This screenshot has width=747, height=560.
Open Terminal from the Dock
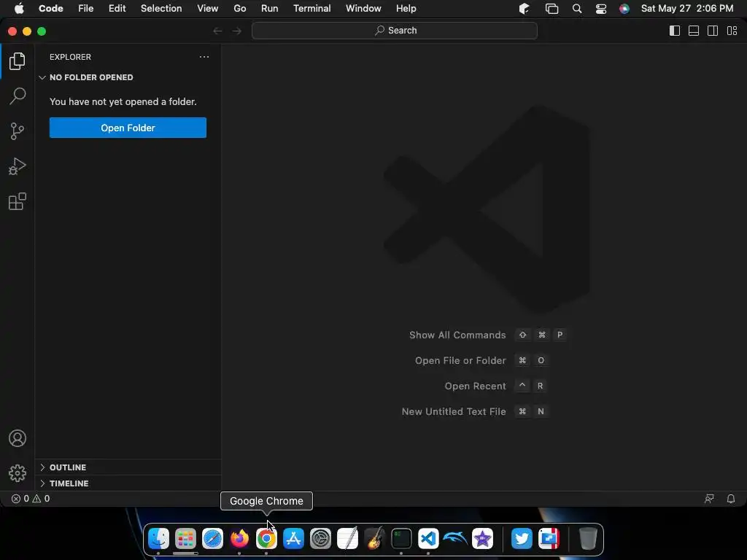tap(401, 539)
